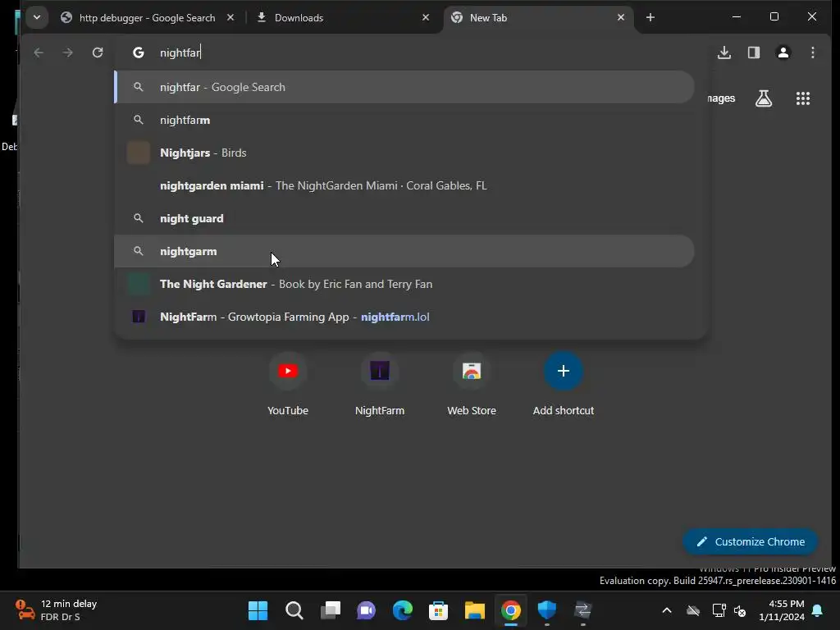Open network status tray icon
840x630 pixels.
click(719, 610)
